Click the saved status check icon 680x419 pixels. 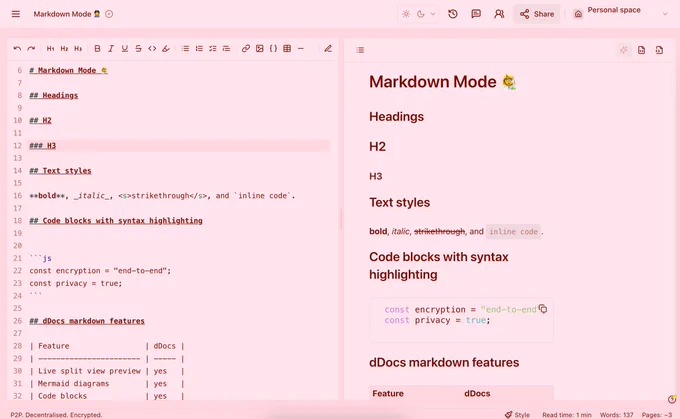tap(109, 14)
